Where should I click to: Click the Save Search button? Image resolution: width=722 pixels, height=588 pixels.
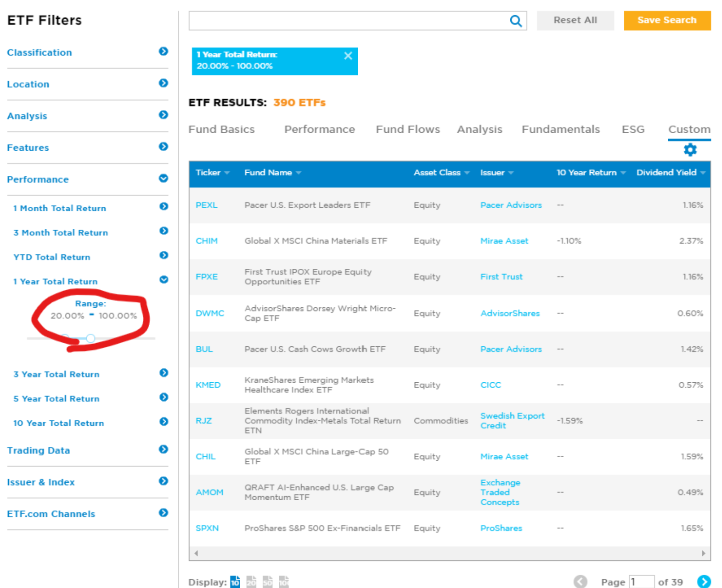point(667,20)
